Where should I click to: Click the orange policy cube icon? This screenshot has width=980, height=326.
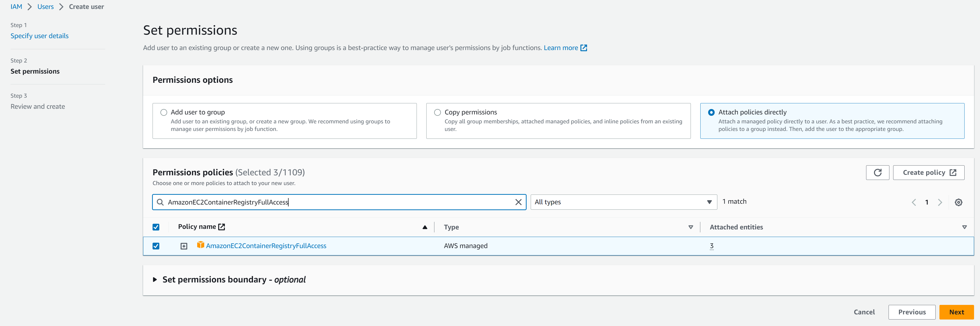click(200, 245)
